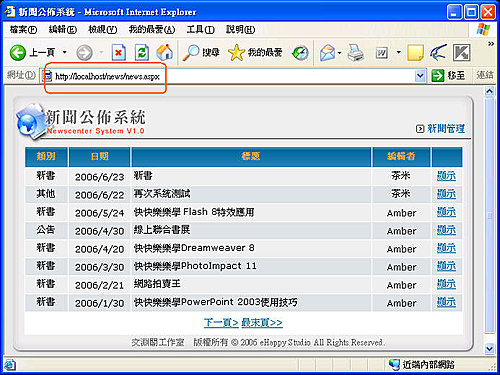500x375 pixels.
Task: Click the Windows flag logo throbber
Action: [483, 29]
